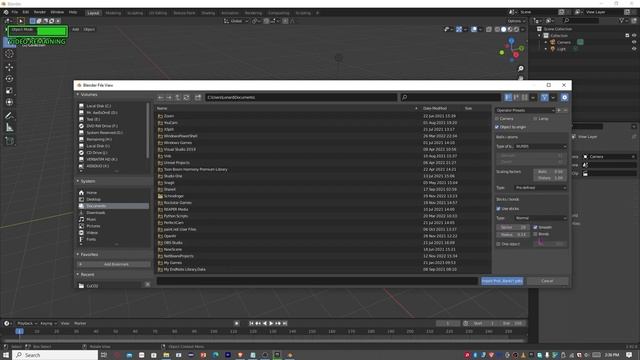Add a new operator preset with plus
640x360 pixels.
(559, 110)
